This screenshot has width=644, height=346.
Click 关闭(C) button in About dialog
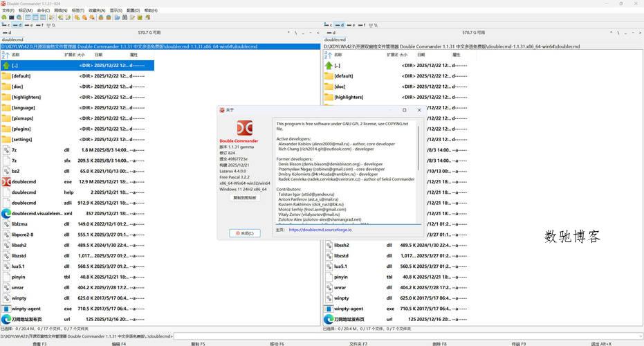point(245,233)
